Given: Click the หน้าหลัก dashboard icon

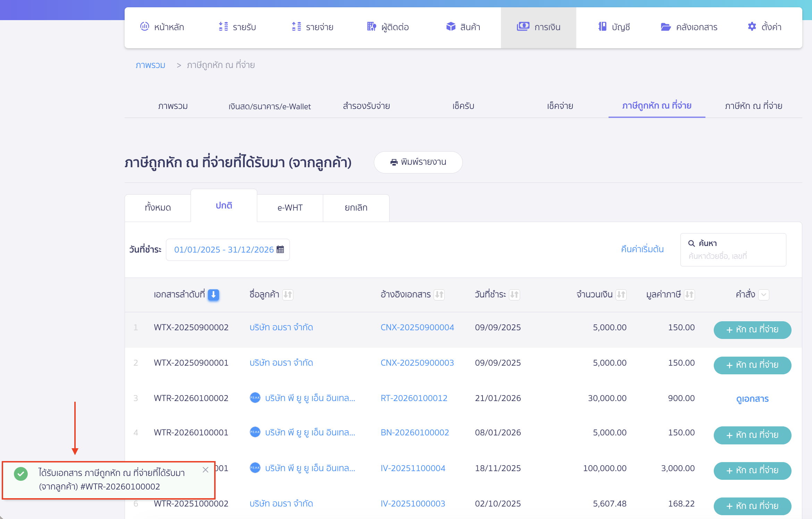Looking at the screenshot, I should tap(144, 27).
